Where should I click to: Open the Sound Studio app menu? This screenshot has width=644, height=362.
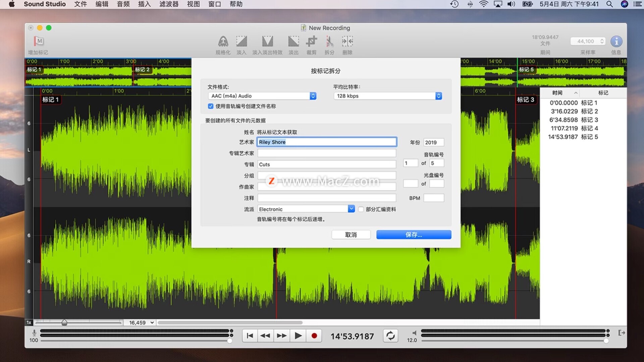click(x=45, y=4)
